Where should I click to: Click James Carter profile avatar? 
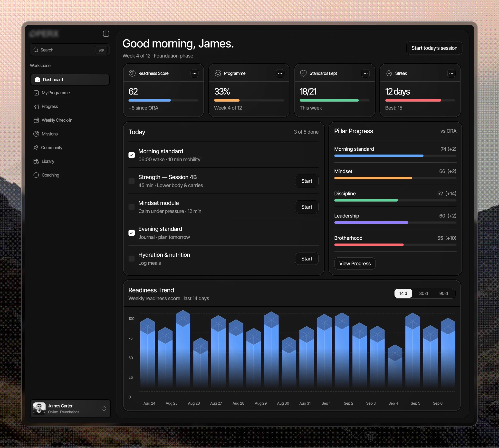pyautogui.click(x=39, y=409)
